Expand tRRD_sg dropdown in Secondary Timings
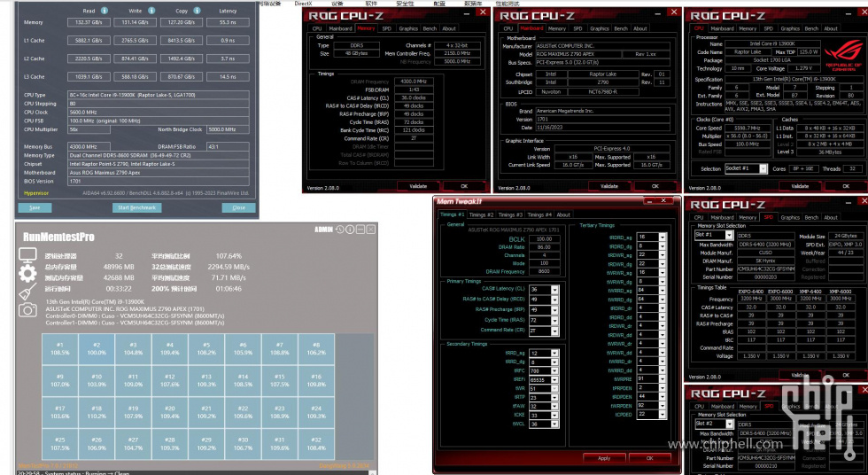Screen dimensions: 868x475 [x=554, y=354]
